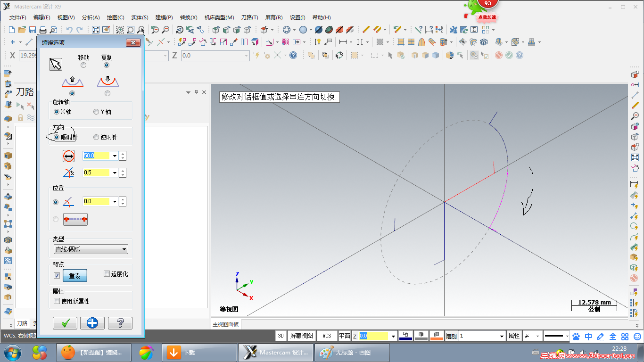Click the Zoom out magnifier icon
The width and height of the screenshot is (644, 362).
click(165, 30)
